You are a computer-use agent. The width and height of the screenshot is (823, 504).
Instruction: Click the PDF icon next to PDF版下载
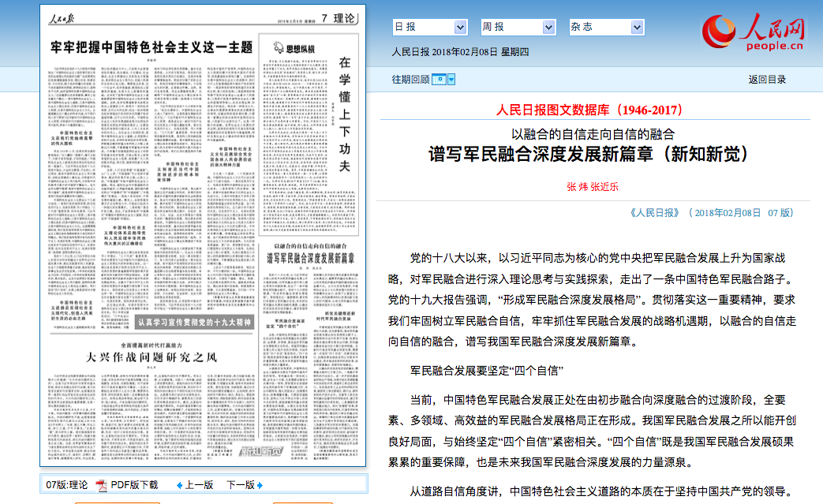pos(101,485)
